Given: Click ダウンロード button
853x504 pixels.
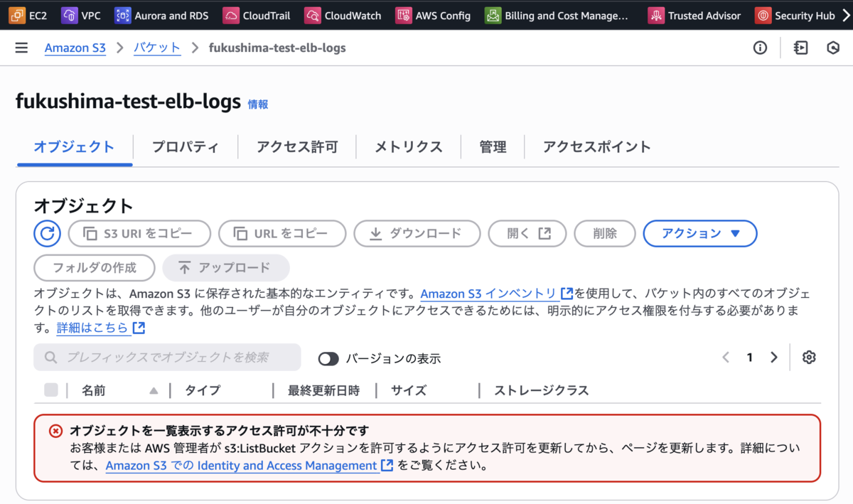Looking at the screenshot, I should tap(417, 233).
